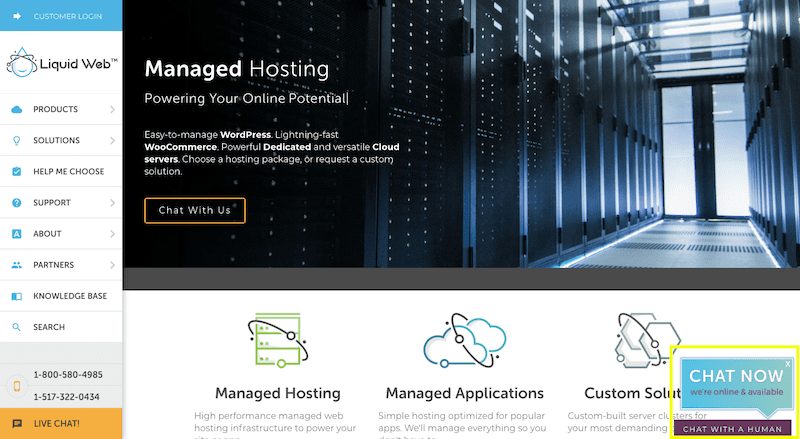The width and height of the screenshot is (800, 439).
Task: Click the question mark icon beside Support
Action: click(17, 203)
